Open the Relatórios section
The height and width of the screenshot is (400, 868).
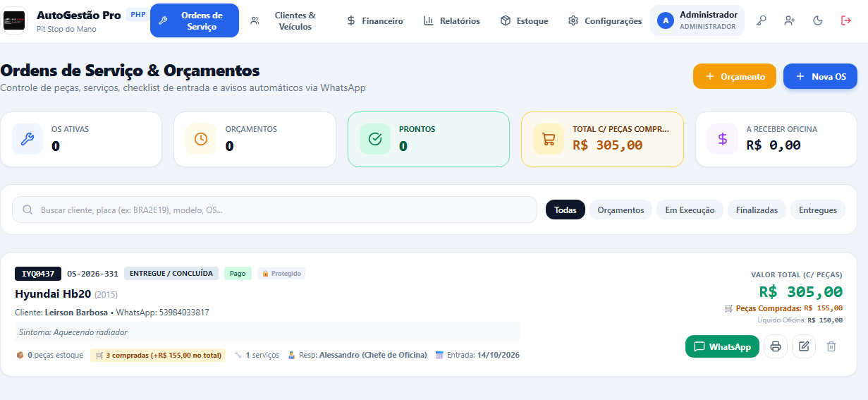pos(452,21)
